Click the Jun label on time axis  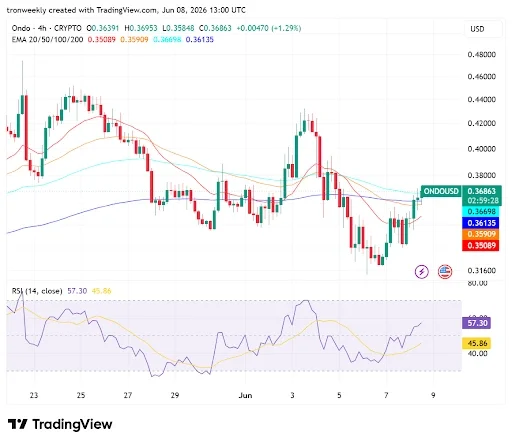point(245,395)
